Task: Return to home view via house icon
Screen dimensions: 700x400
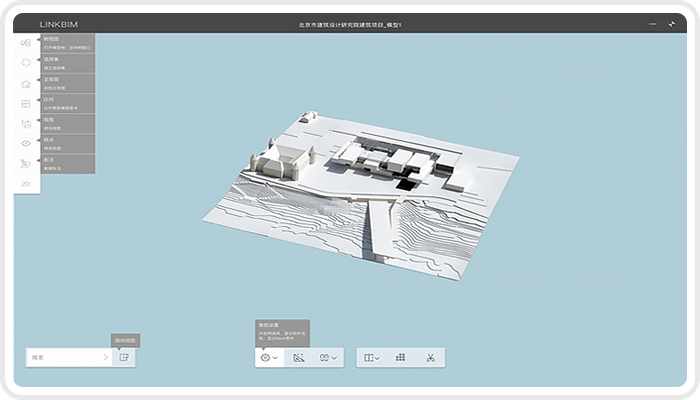Action: tap(26, 83)
